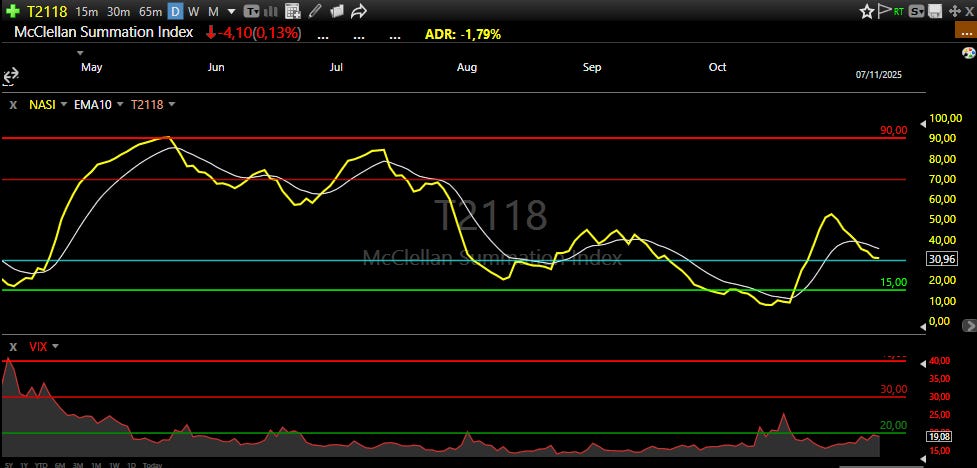Switch to the 65m timeframe
977x468 pixels.
coord(151,11)
